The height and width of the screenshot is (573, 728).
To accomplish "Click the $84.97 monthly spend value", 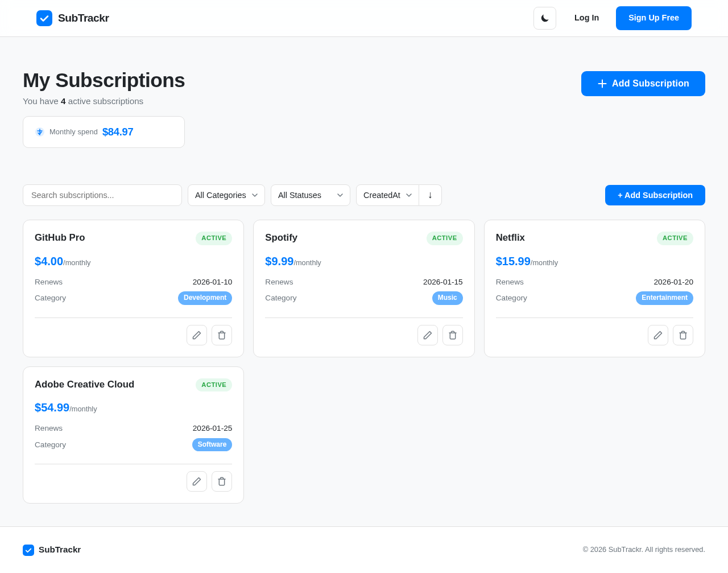I will 118,132.
